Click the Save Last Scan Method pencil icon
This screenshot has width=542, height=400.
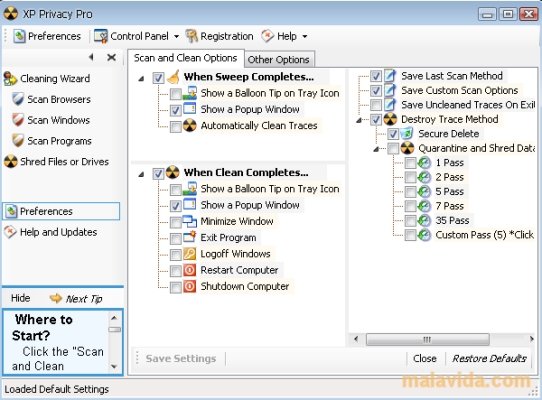click(390, 76)
